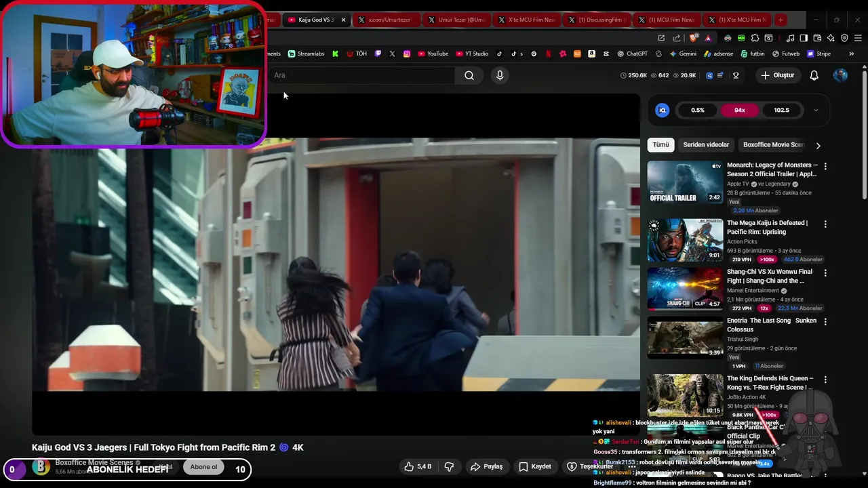Open the browser hamburger menu

point(859,38)
